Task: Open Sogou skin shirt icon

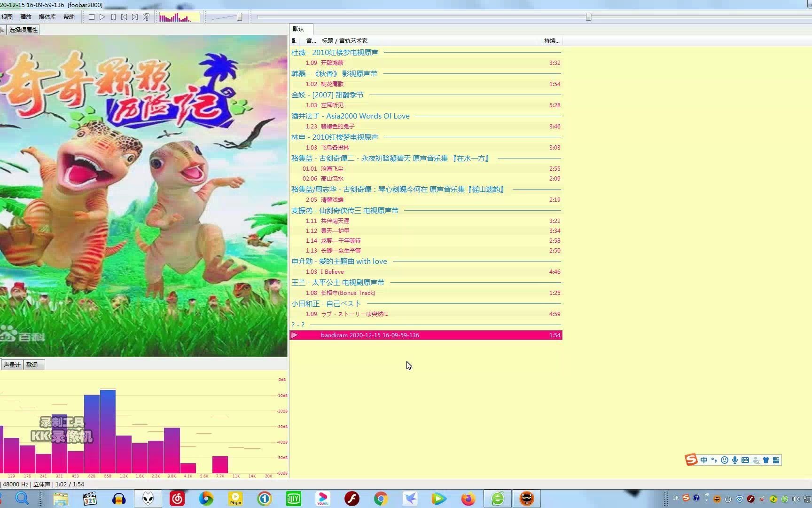Action: point(766,460)
